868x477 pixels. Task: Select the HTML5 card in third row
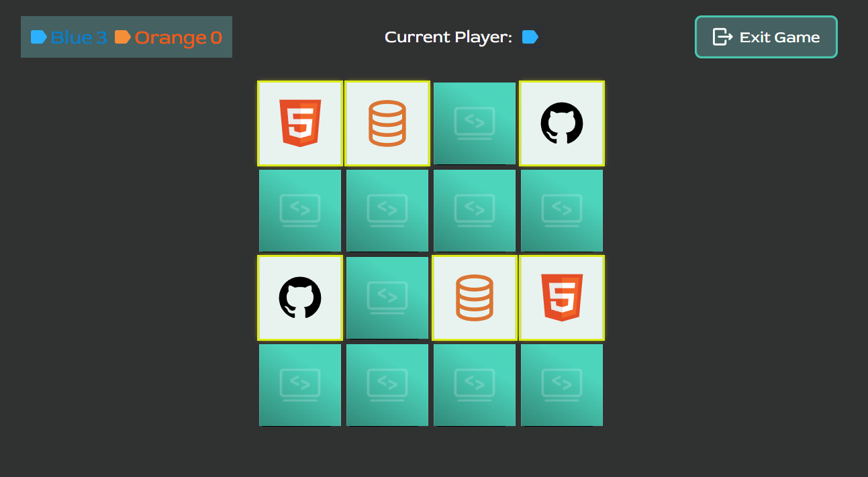(562, 298)
